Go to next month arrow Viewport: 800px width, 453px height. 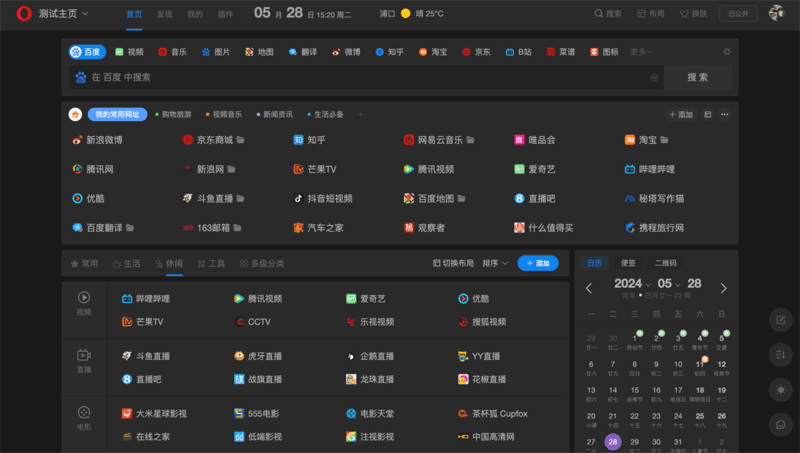[723, 288]
